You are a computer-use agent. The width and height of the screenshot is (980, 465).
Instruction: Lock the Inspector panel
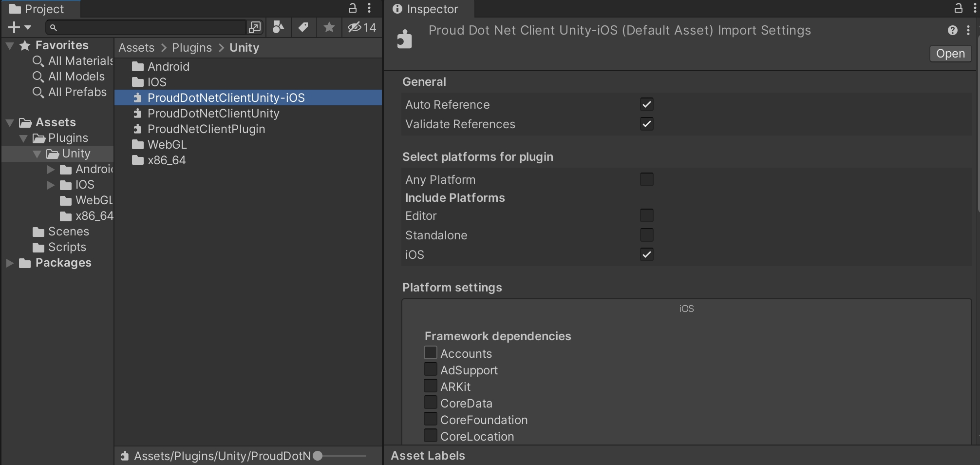pyautogui.click(x=958, y=8)
